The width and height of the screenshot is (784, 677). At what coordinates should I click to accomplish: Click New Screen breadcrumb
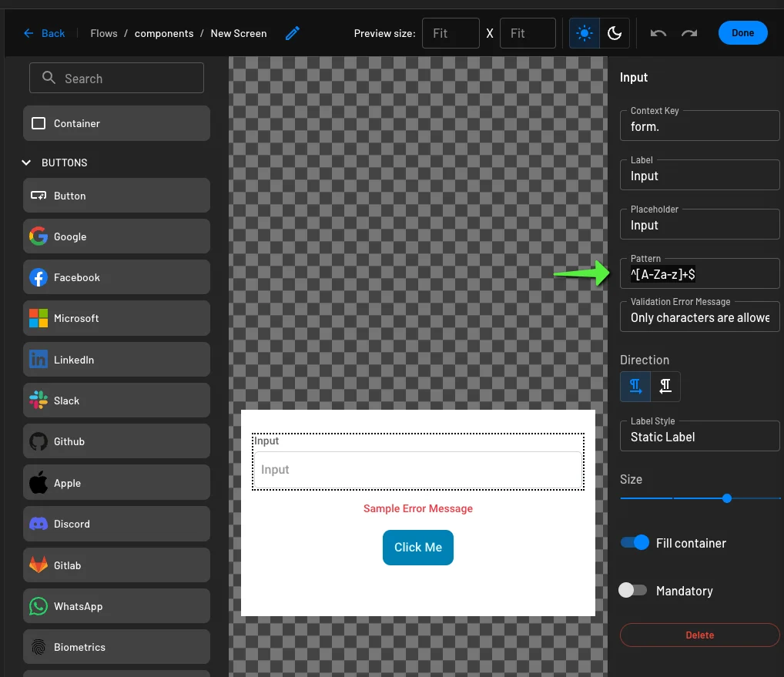(x=239, y=33)
